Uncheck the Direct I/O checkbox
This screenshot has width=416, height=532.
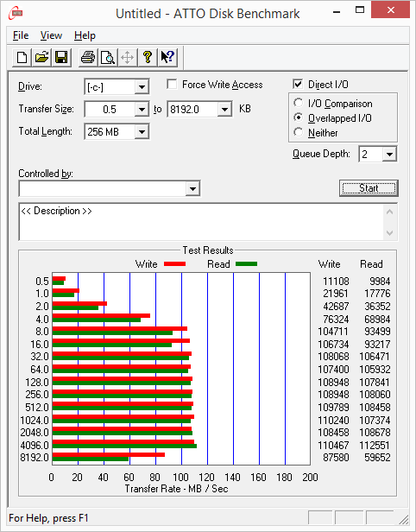point(298,84)
